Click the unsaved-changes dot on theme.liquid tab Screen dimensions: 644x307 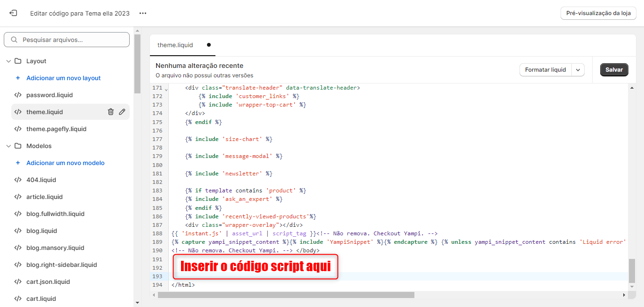click(209, 45)
